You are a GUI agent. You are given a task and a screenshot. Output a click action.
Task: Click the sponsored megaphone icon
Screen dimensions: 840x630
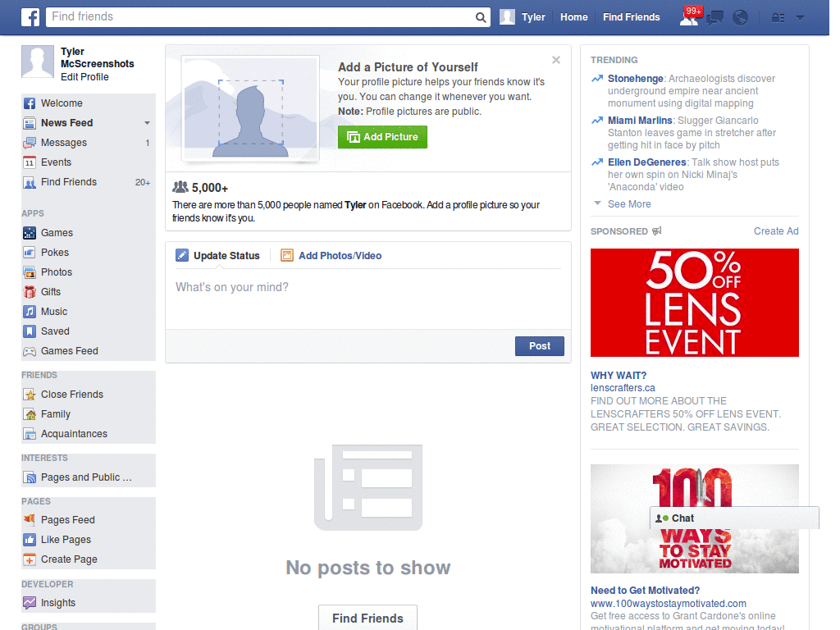tap(657, 231)
